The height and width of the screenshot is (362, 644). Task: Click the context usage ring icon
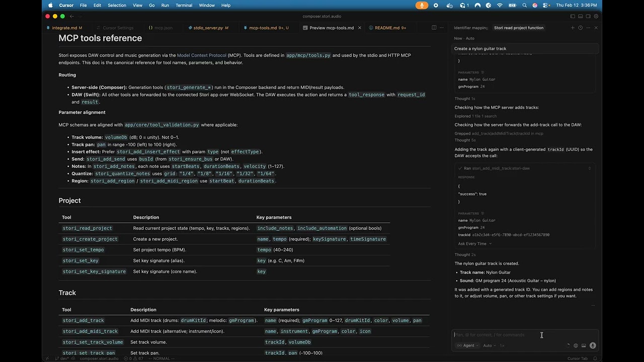point(568,345)
